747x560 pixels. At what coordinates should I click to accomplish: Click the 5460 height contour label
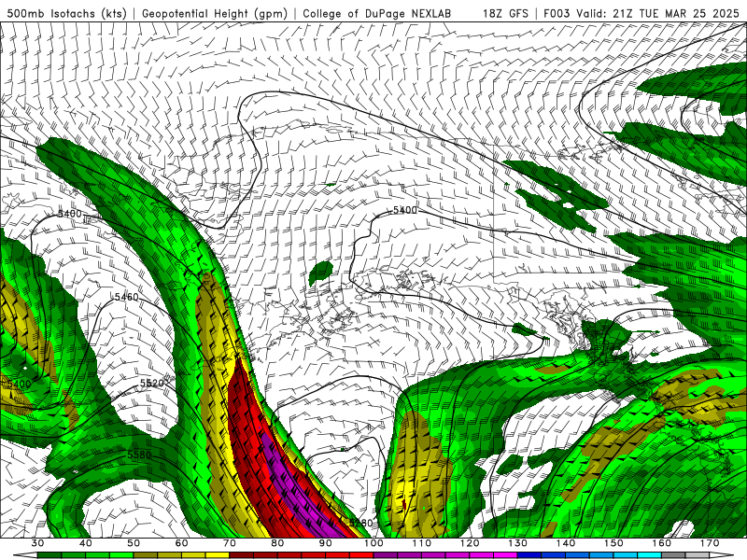tap(126, 297)
